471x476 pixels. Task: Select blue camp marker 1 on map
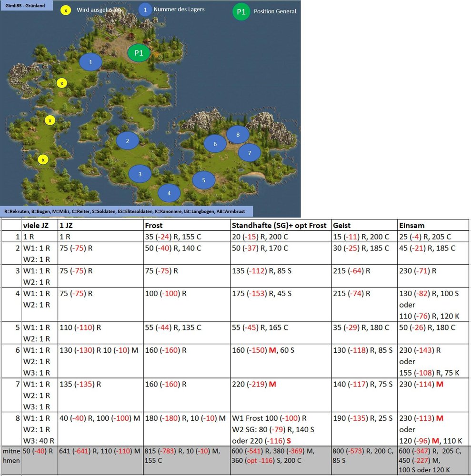pos(90,62)
